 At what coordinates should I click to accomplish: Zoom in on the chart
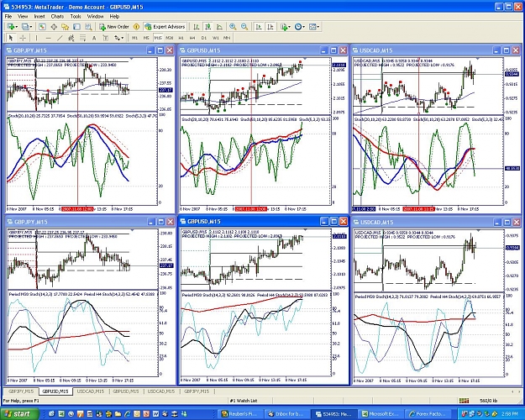pyautogui.click(x=233, y=27)
